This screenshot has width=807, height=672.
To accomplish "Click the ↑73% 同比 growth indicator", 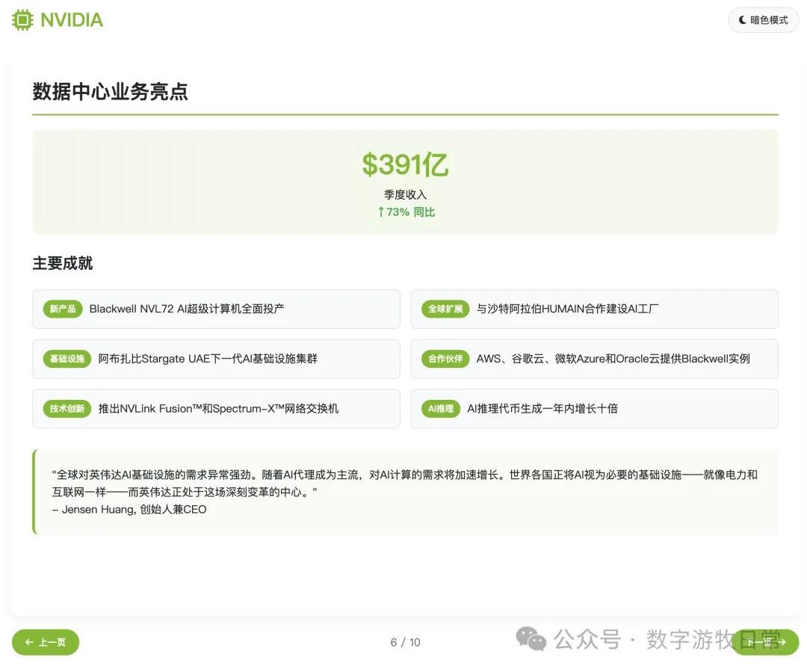I will click(x=406, y=212).
